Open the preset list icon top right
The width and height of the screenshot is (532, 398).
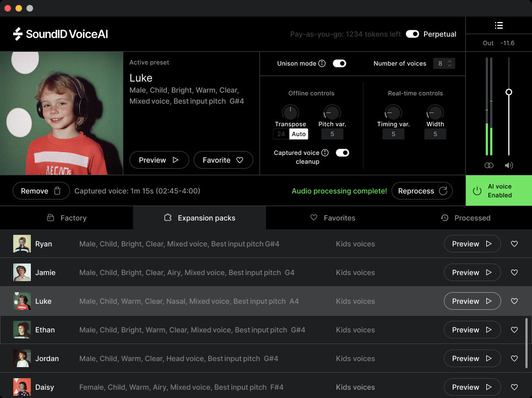[499, 25]
